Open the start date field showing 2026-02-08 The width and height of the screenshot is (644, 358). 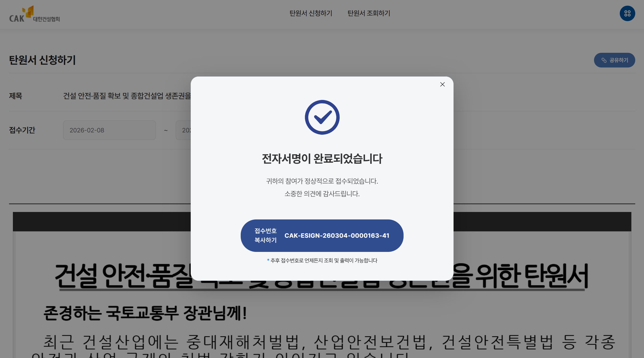pyautogui.click(x=109, y=130)
